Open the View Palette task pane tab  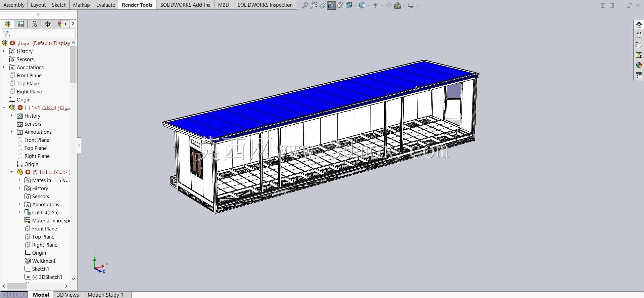(639, 55)
